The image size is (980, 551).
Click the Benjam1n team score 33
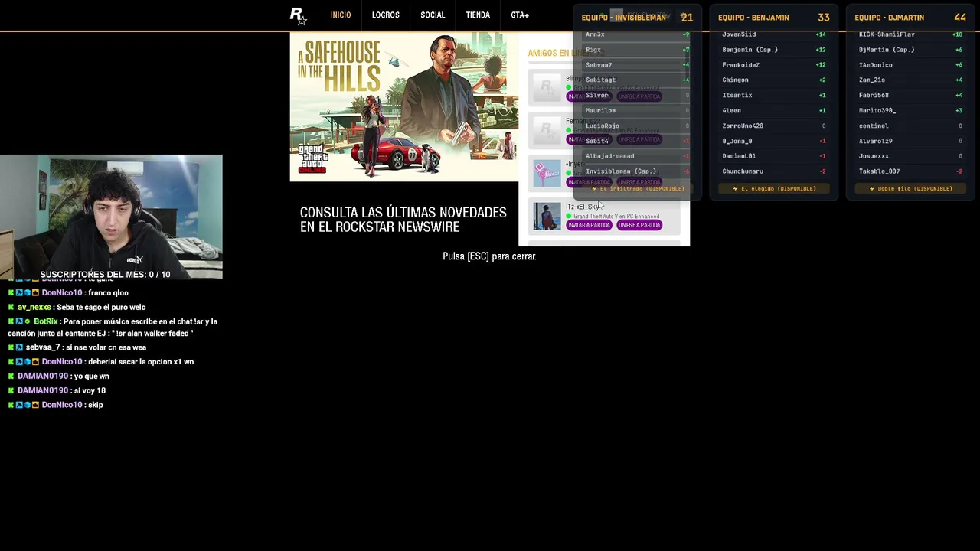coord(823,18)
